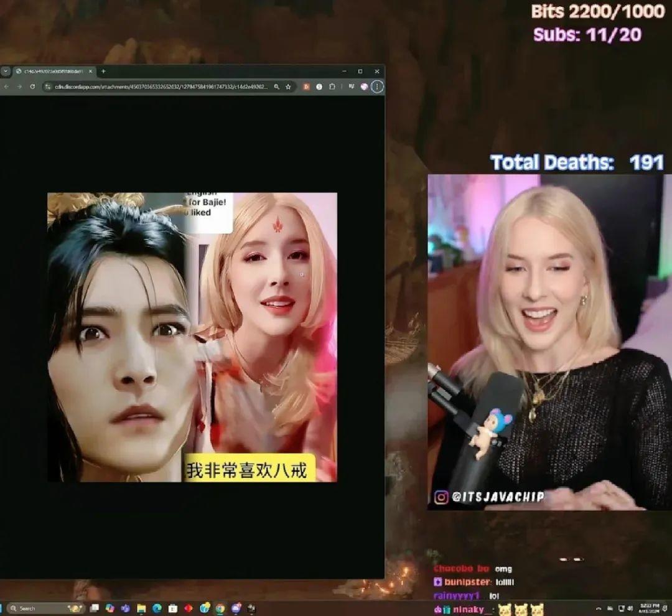Close the Discord attachment tab
The height and width of the screenshot is (616, 672).
tap(90, 72)
